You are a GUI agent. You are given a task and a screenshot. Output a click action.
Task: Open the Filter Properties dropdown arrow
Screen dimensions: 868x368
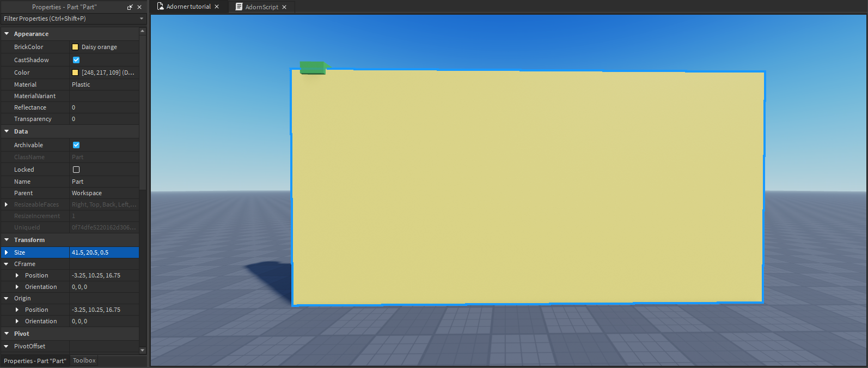click(x=142, y=19)
